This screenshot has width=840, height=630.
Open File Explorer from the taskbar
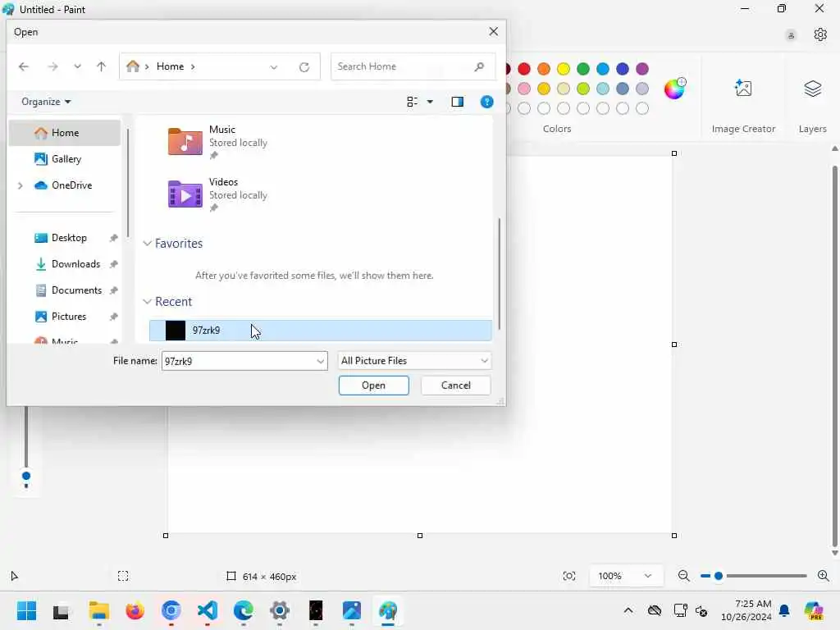point(98,610)
